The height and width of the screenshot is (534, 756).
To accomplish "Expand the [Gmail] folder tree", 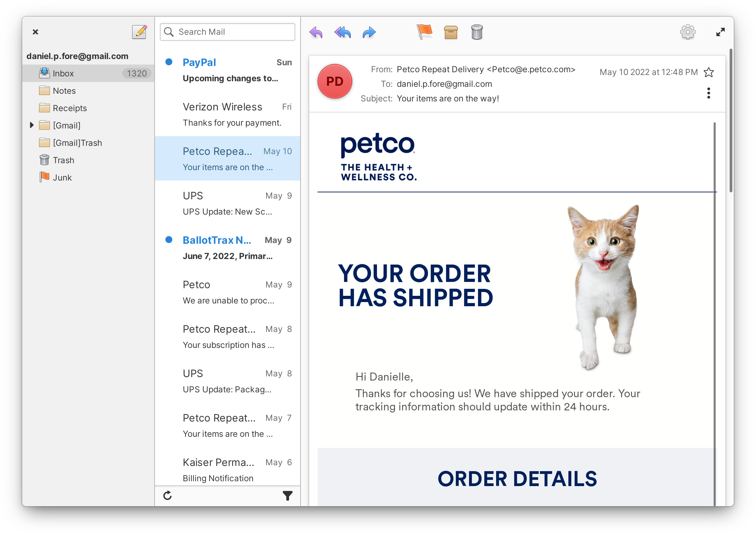I will 32,125.
